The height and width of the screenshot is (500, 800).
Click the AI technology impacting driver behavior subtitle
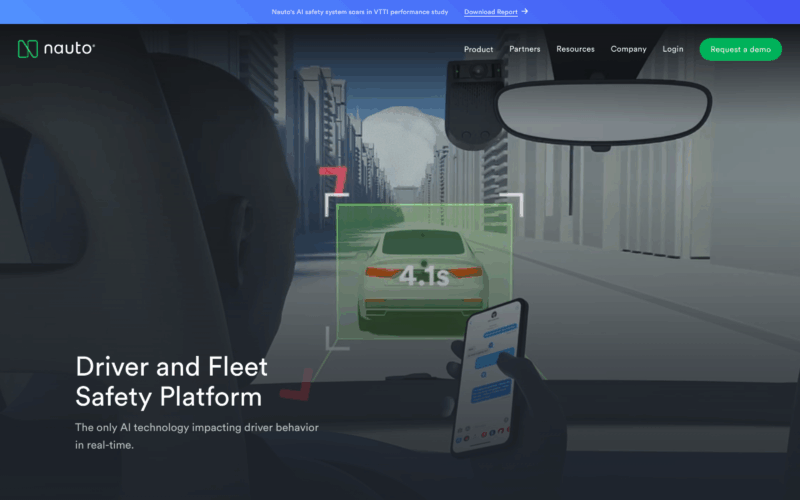tap(197, 436)
